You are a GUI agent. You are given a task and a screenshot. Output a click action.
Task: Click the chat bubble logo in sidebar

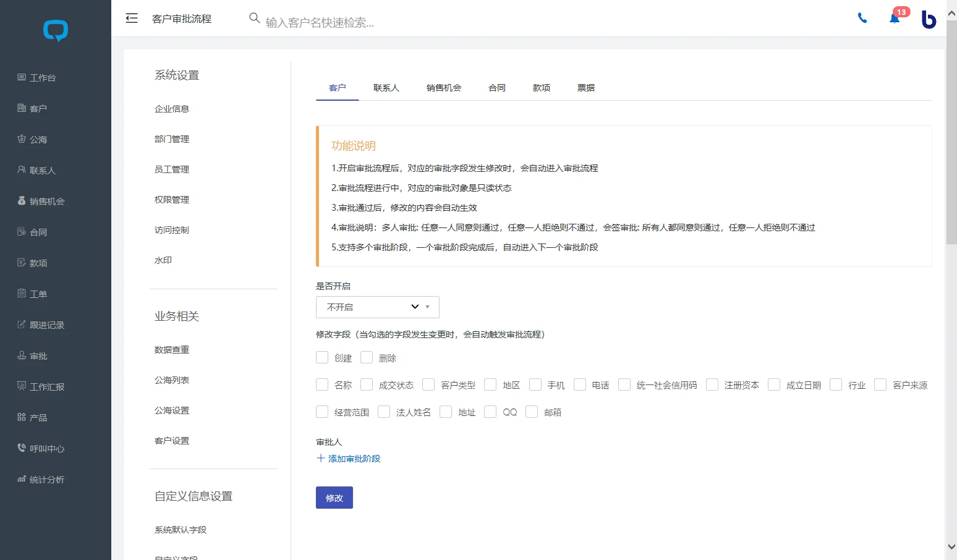56,30
